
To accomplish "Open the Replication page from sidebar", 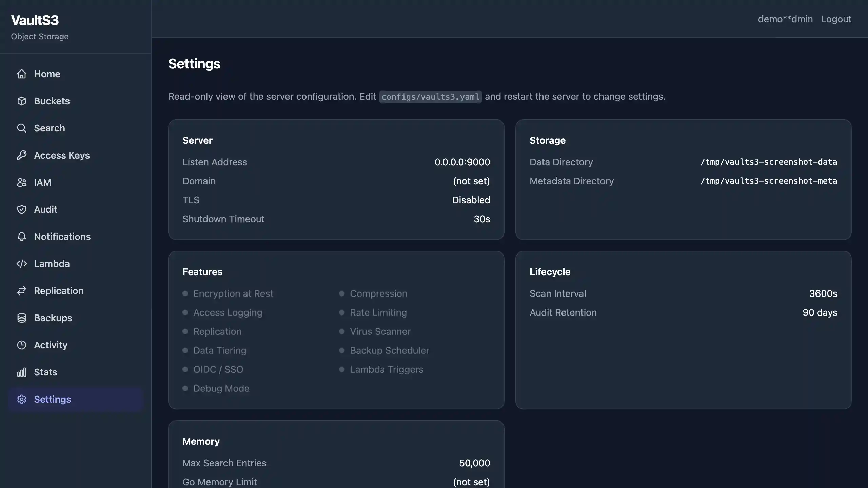I will 58,291.
